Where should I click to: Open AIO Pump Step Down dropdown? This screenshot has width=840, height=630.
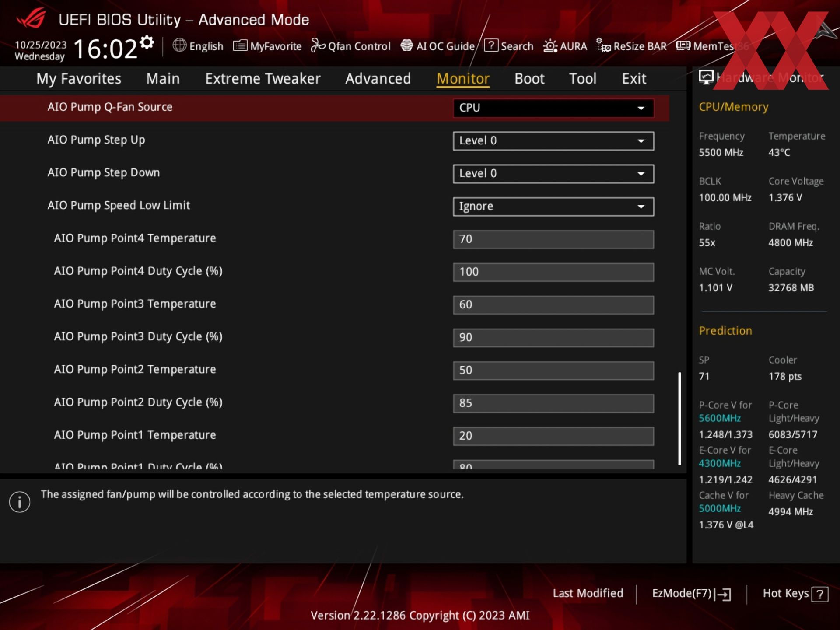[553, 173]
